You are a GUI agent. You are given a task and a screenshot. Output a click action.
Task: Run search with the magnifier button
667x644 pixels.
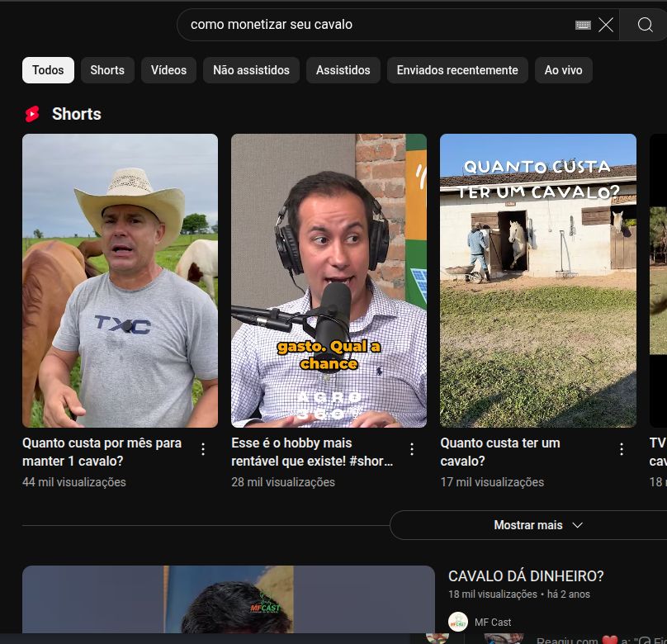coord(645,25)
